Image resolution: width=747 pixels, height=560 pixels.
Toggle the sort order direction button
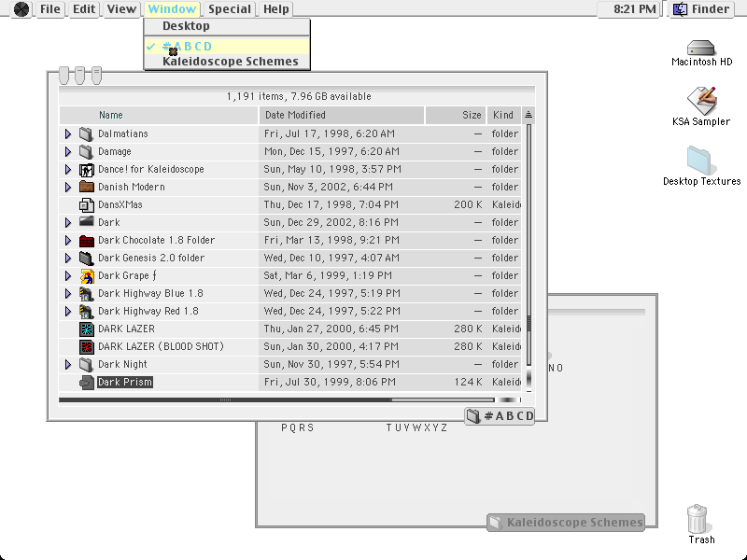pyautogui.click(x=529, y=115)
